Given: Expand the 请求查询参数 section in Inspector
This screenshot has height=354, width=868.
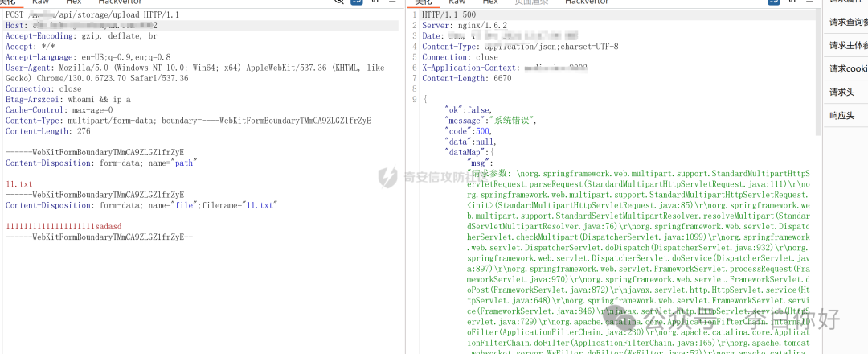Looking at the screenshot, I should pos(848,22).
